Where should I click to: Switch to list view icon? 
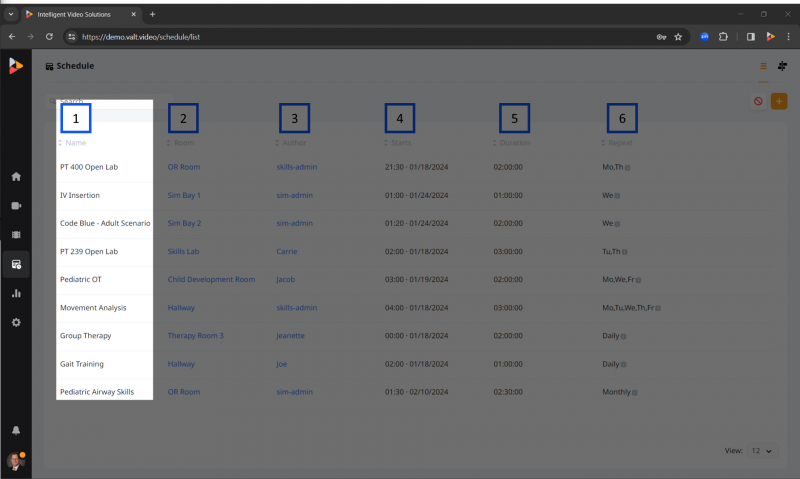click(x=763, y=66)
